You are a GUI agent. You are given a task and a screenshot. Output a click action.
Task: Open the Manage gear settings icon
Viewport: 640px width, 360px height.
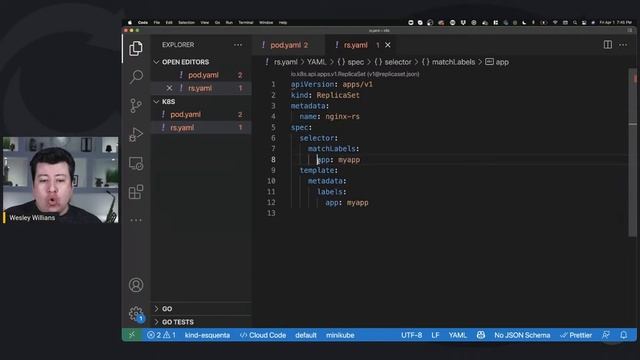coord(136,313)
